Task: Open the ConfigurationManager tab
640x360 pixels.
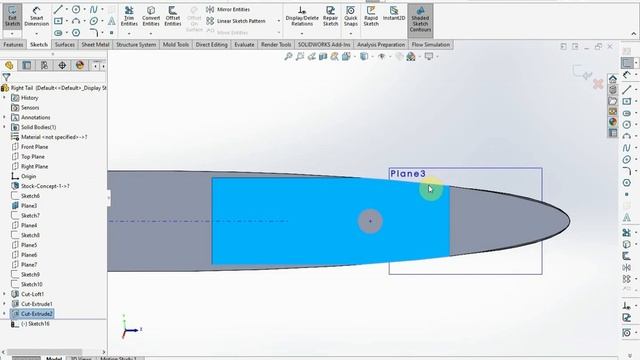Action: (x=44, y=65)
